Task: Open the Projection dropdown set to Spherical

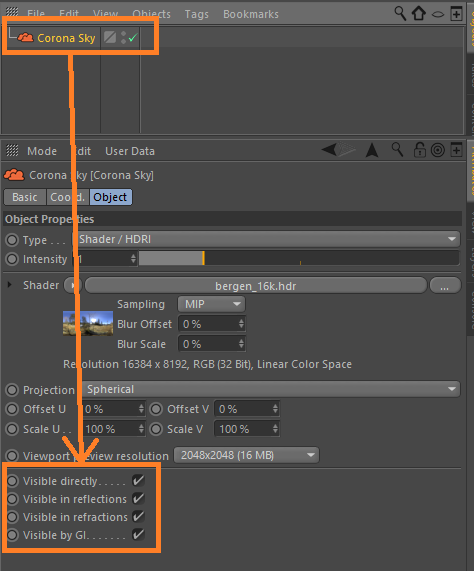Action: click(x=271, y=389)
